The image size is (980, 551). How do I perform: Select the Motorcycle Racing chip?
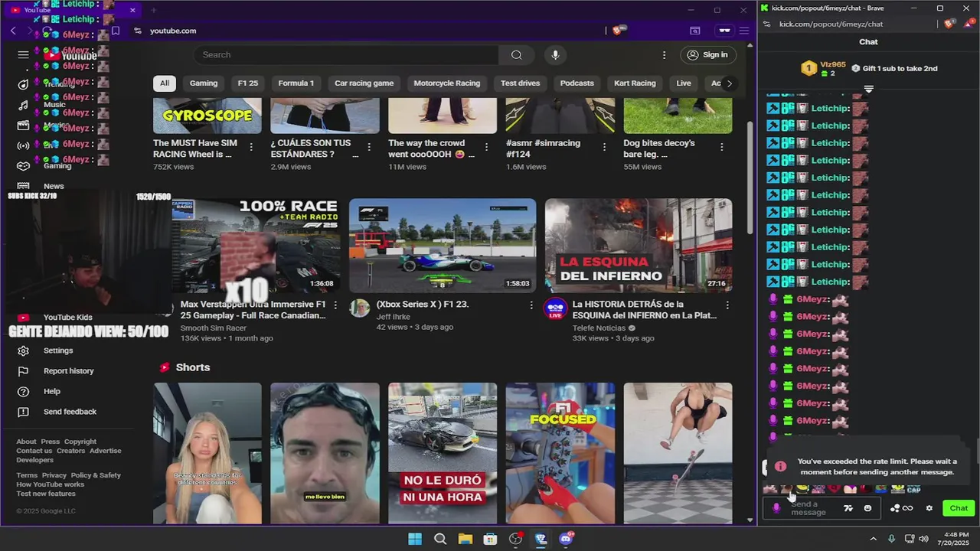[447, 83]
